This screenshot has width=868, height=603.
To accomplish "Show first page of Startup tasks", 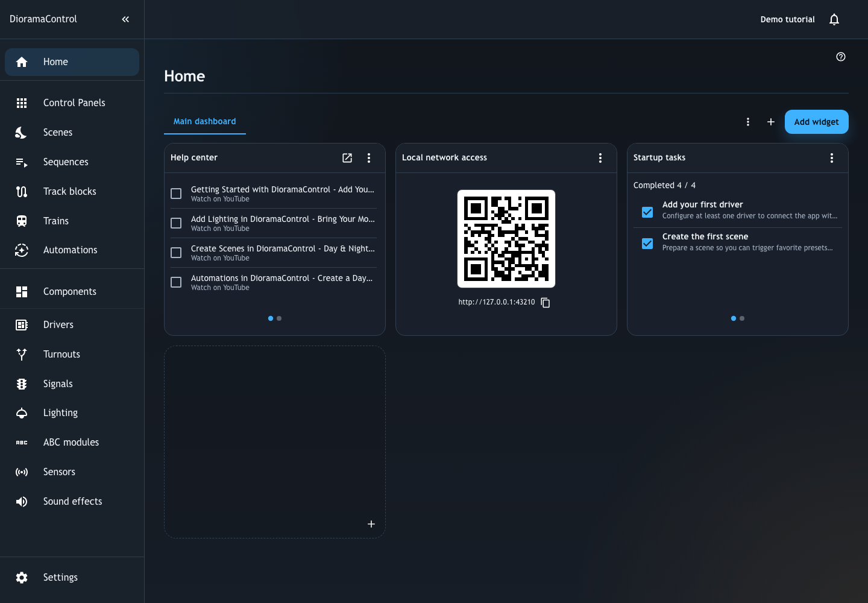I will (x=734, y=318).
